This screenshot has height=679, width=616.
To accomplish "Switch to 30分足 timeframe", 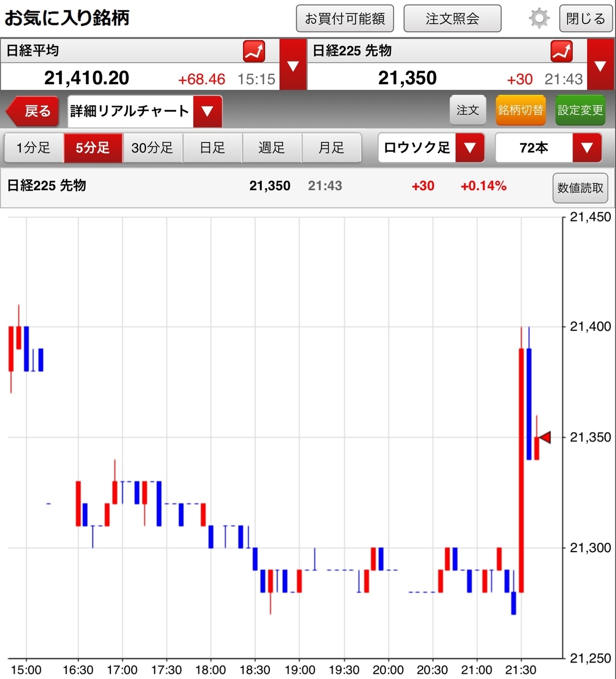I will 153,148.
